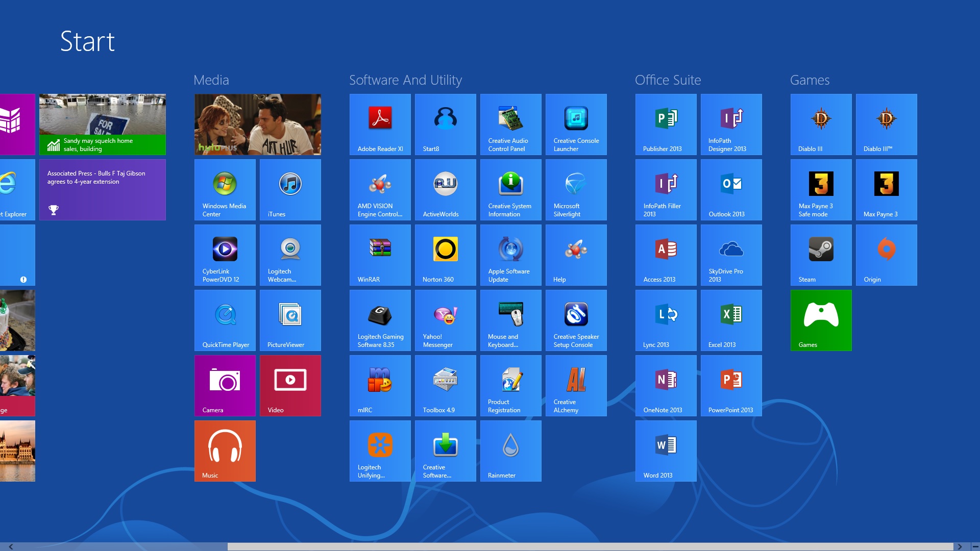The width and height of the screenshot is (980, 551).
Task: Open green Xbox Games tile
Action: coord(821,320)
